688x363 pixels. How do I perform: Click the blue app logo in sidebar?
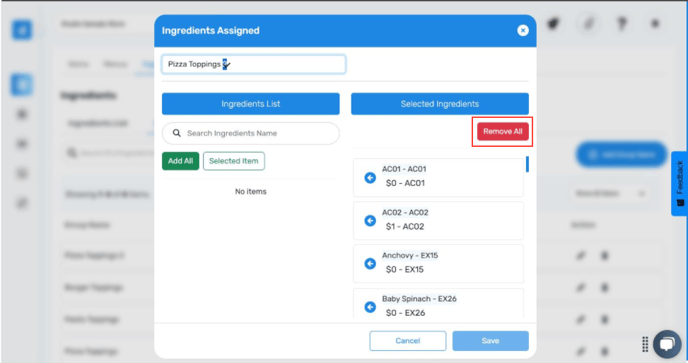coord(22,30)
